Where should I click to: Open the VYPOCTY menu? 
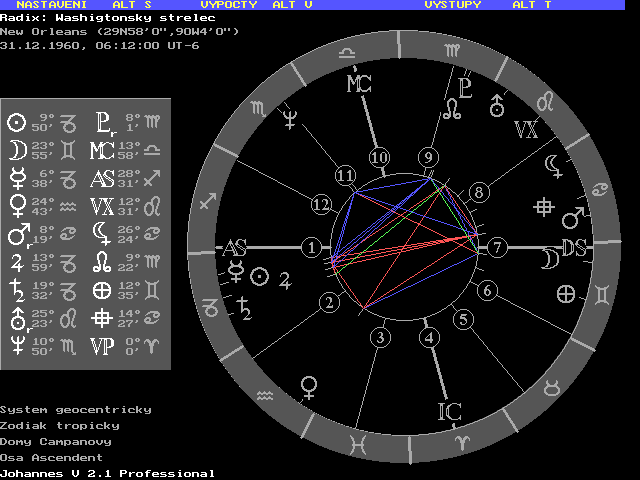(x=229, y=5)
